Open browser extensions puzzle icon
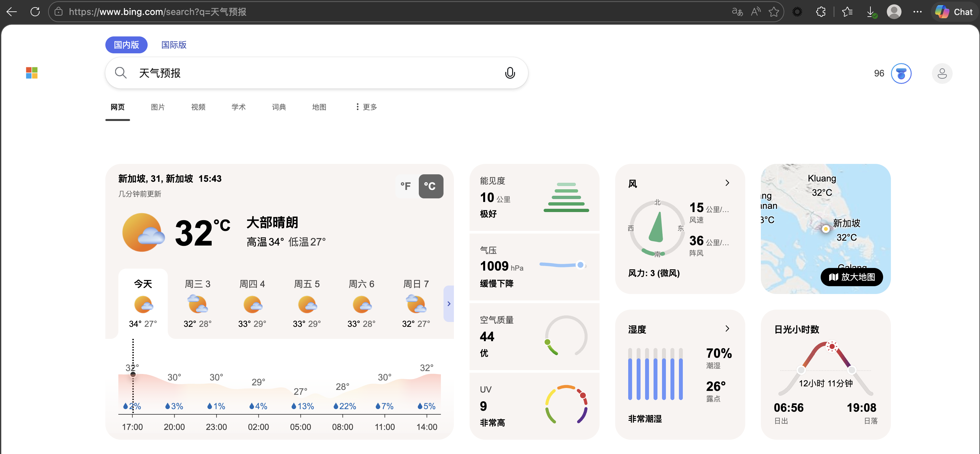 [x=821, y=12]
